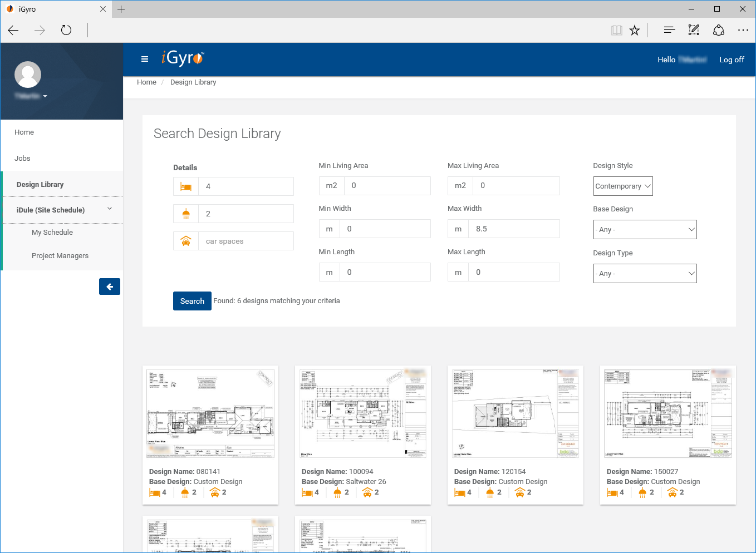This screenshot has width=756, height=553.
Task: Select Design Library in the sidebar
Action: pos(40,184)
